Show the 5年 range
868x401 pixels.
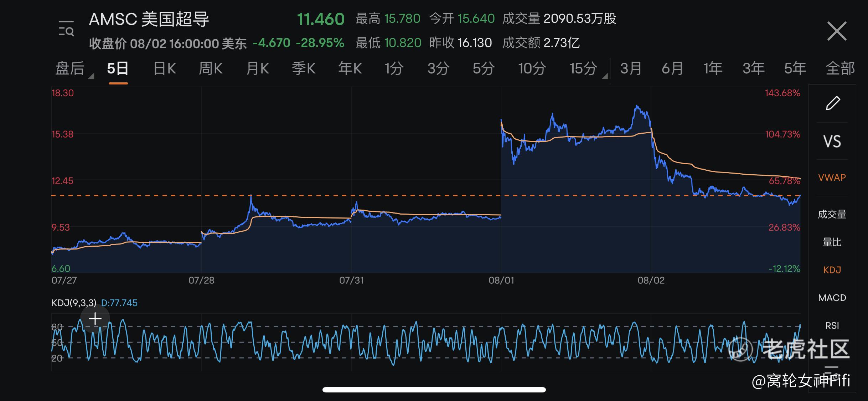click(795, 68)
